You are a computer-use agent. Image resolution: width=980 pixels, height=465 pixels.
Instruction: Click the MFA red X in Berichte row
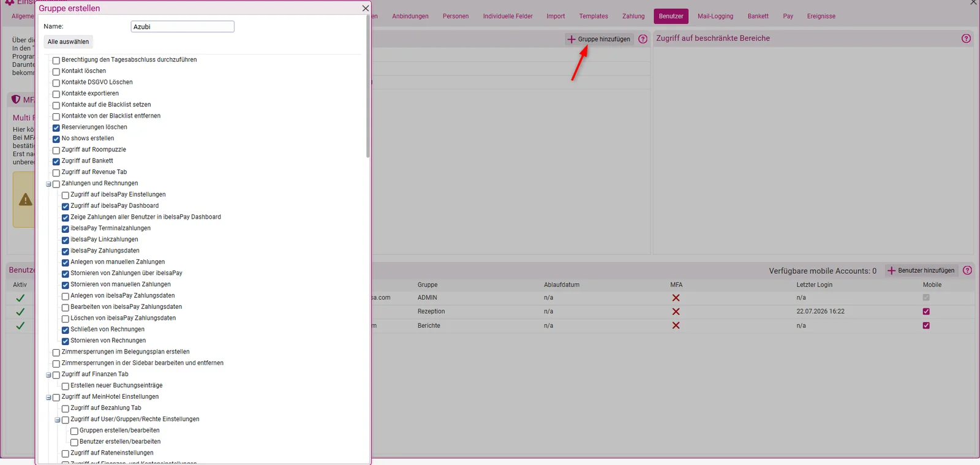coord(676,326)
